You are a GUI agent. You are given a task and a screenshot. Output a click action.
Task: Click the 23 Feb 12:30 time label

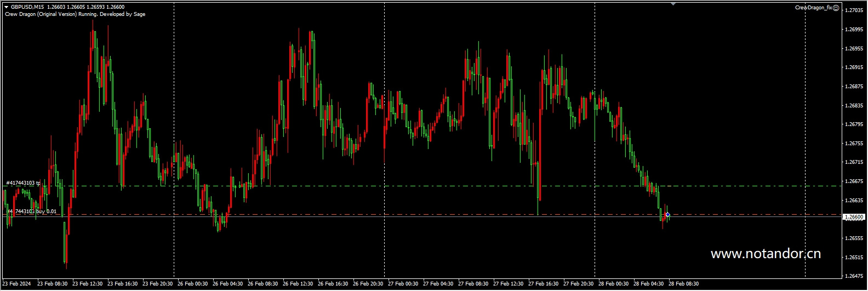[88, 284]
